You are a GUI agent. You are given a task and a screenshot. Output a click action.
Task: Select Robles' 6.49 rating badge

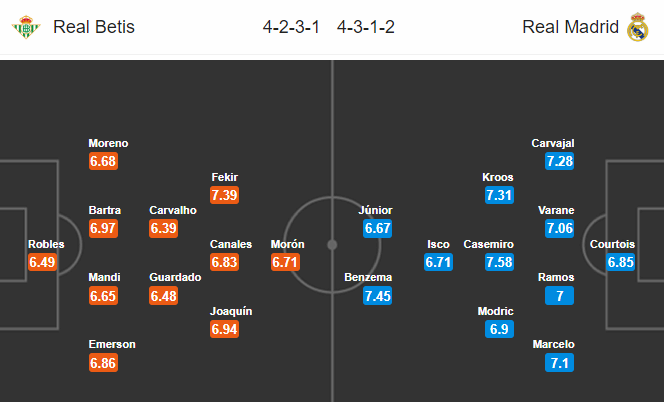coord(42,262)
